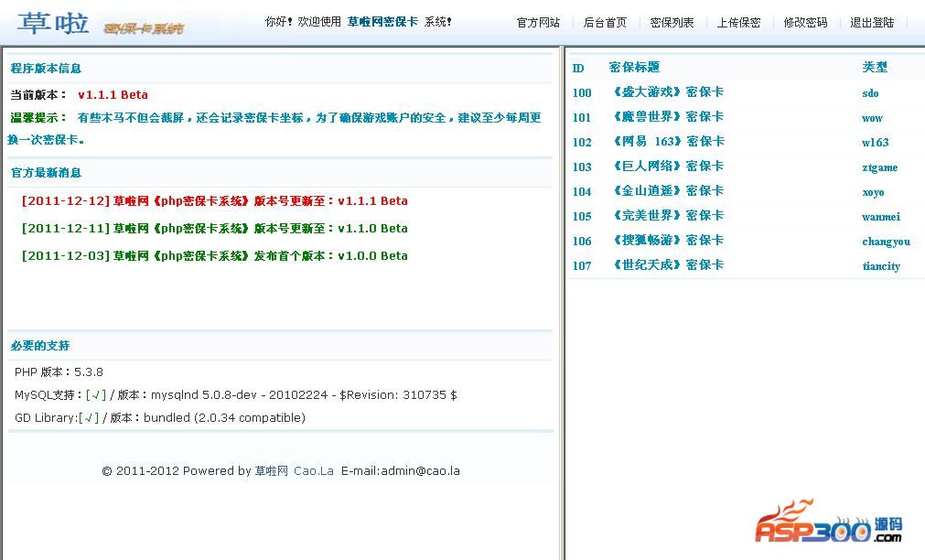
Task: Open 《巨人网络》密保卡 entry
Action: [669, 167]
